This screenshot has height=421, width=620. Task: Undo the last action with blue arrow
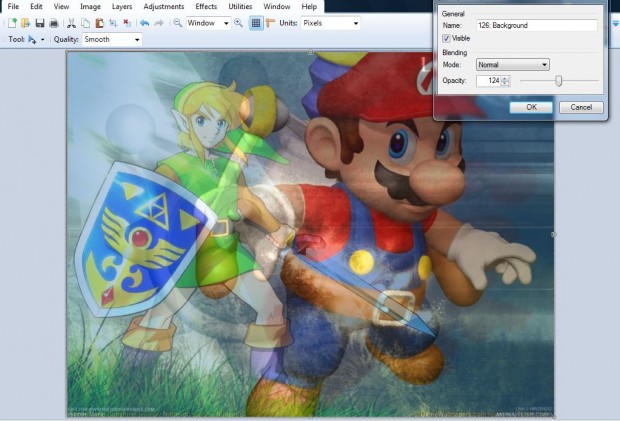point(145,23)
